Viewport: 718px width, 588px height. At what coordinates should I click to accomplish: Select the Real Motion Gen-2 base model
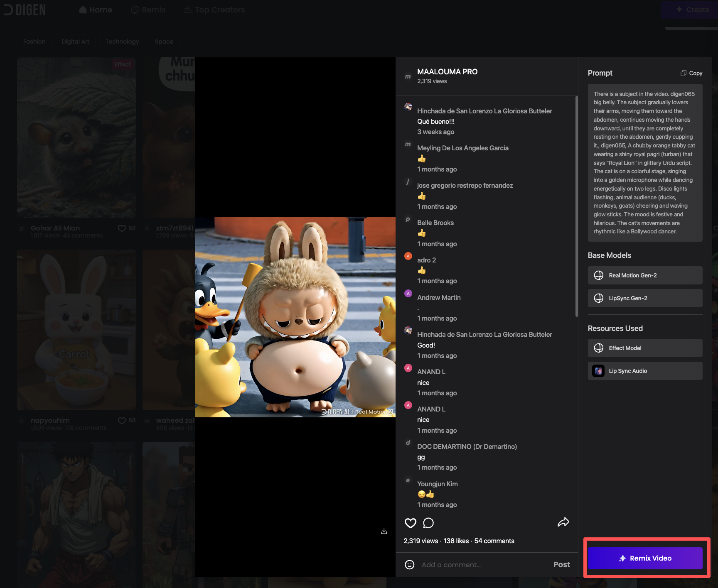[x=645, y=275]
